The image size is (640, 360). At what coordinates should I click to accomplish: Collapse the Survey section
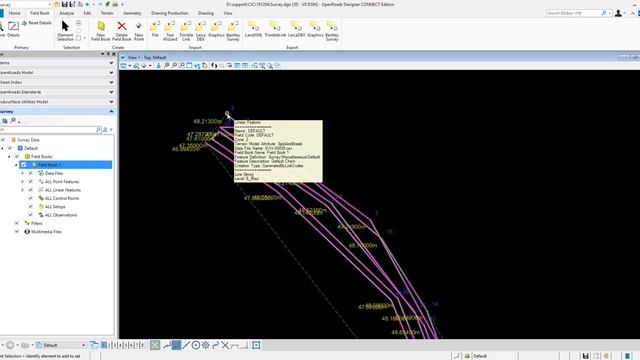tap(111, 111)
